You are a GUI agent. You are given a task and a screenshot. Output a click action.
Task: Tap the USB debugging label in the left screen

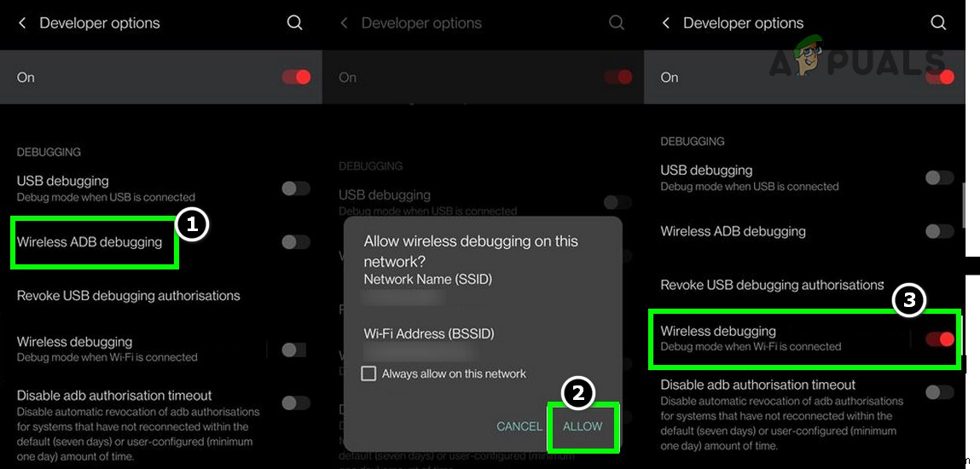pos(62,181)
